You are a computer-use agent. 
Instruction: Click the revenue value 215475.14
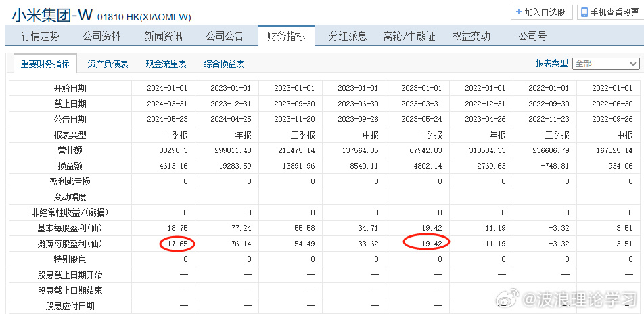pyautogui.click(x=297, y=150)
